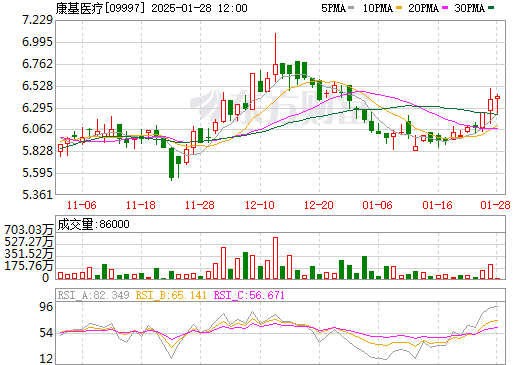Select the 30PMA legend label
This screenshot has height=365, width=520.
point(469,8)
